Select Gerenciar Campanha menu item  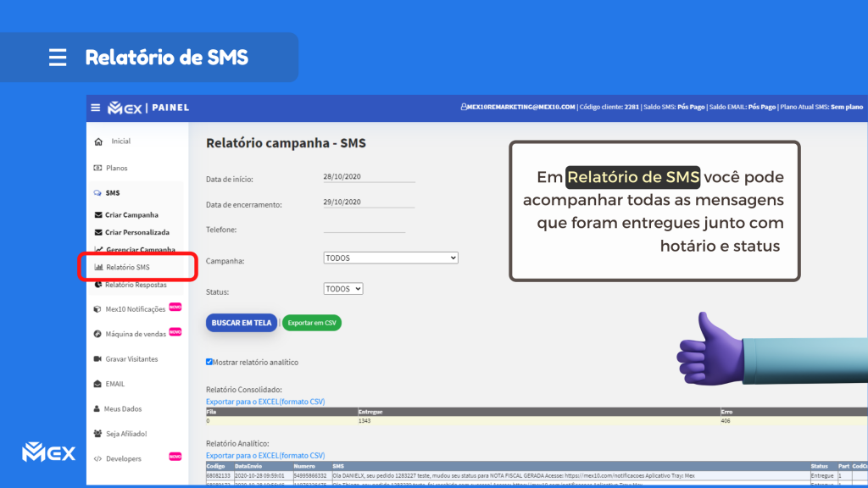point(141,250)
